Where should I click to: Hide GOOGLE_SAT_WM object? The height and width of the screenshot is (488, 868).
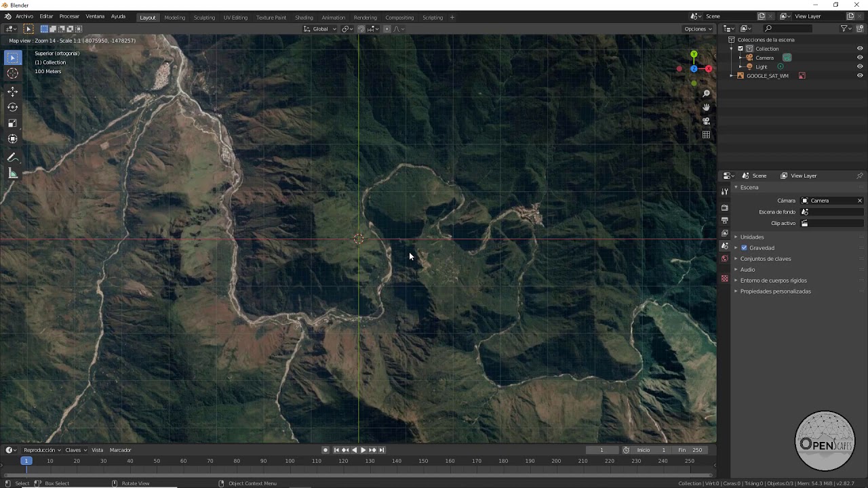pos(860,76)
